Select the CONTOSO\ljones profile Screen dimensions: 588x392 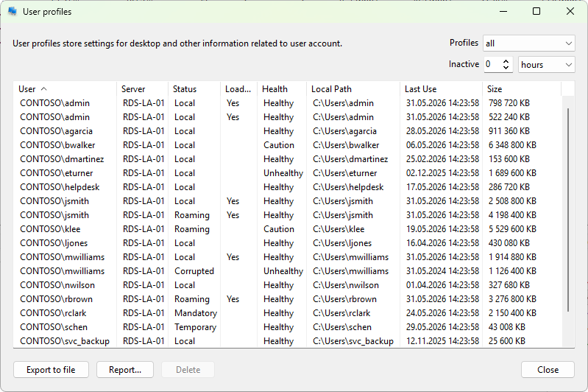288,243
